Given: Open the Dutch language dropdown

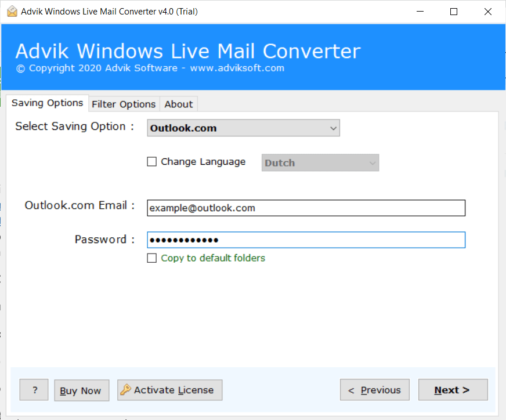Looking at the screenshot, I should tap(320, 163).
